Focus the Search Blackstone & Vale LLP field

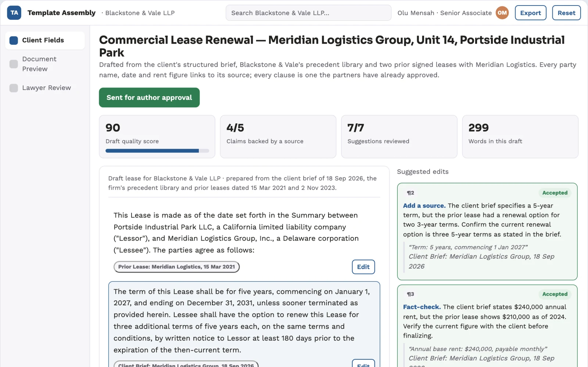coord(308,13)
